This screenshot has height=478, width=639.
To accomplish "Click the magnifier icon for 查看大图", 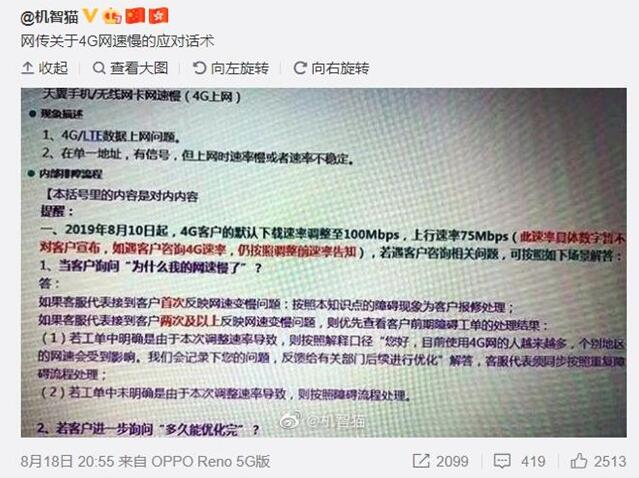I will [99, 68].
